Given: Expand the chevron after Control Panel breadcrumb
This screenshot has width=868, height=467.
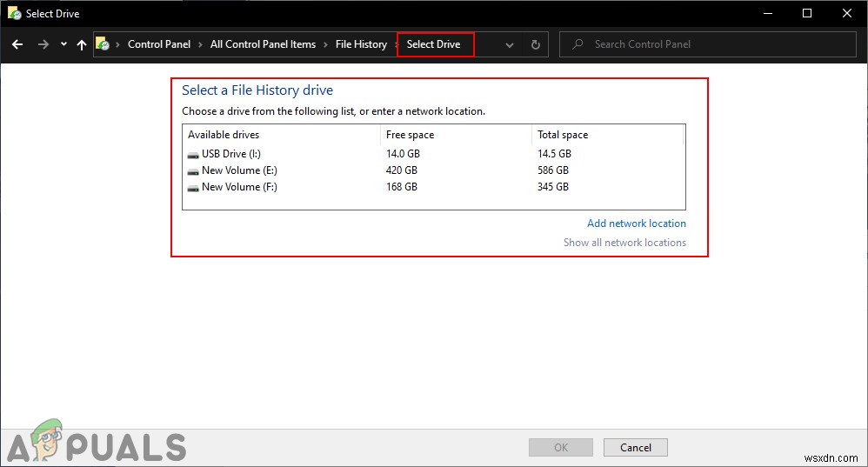Looking at the screenshot, I should pyautogui.click(x=201, y=44).
